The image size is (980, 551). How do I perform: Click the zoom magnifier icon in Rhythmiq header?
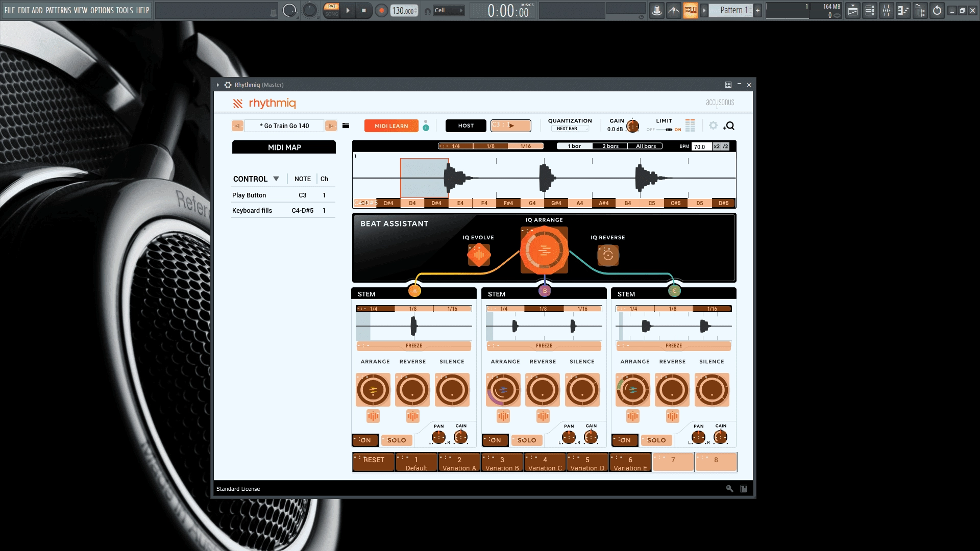pos(729,126)
